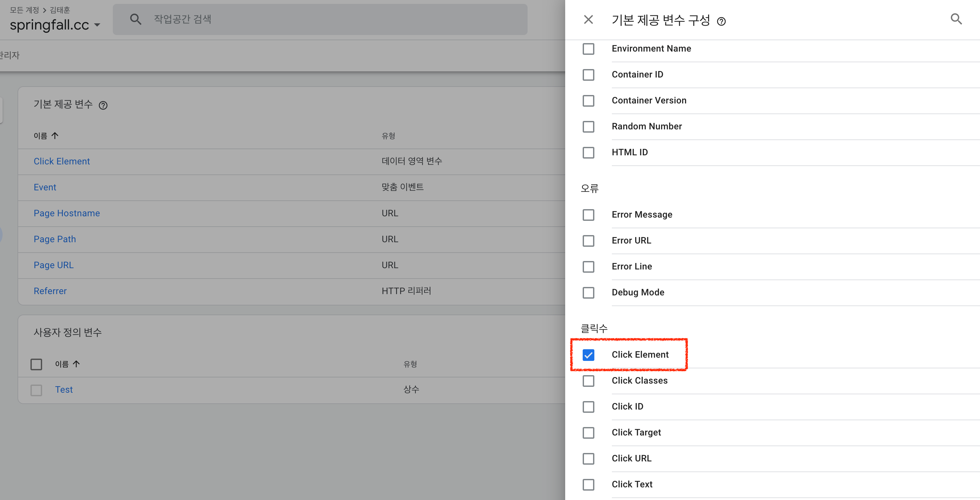Check the Random Number variable
The width and height of the screenshot is (980, 500).
[x=588, y=127]
